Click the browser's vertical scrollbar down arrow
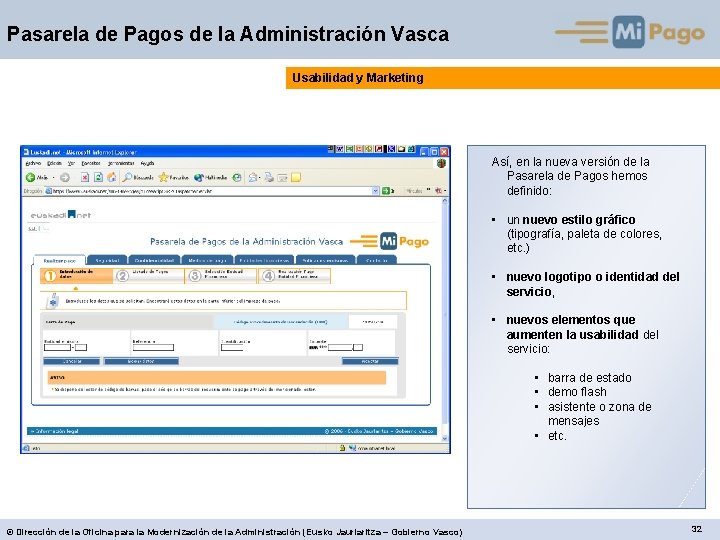This screenshot has width=720, height=540. coord(444,439)
